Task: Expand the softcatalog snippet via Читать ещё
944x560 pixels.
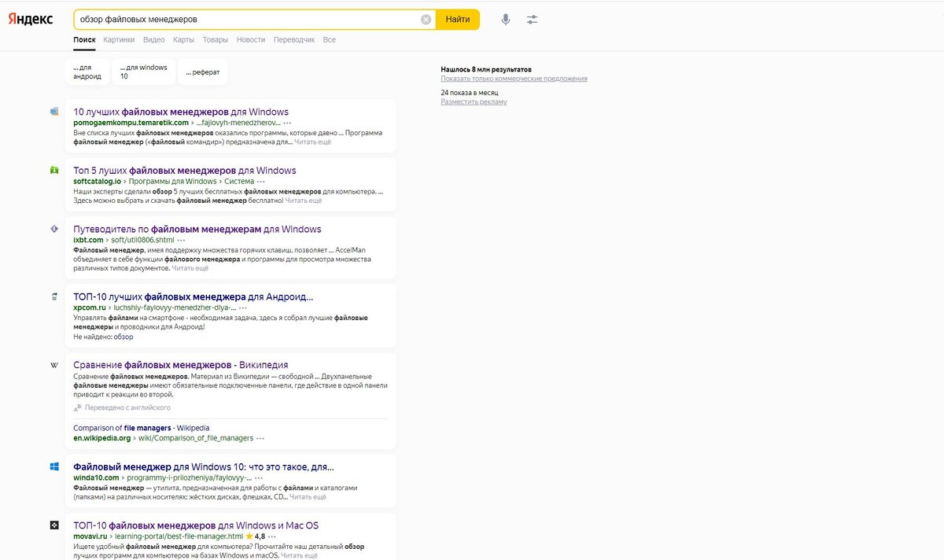Action: click(x=304, y=201)
